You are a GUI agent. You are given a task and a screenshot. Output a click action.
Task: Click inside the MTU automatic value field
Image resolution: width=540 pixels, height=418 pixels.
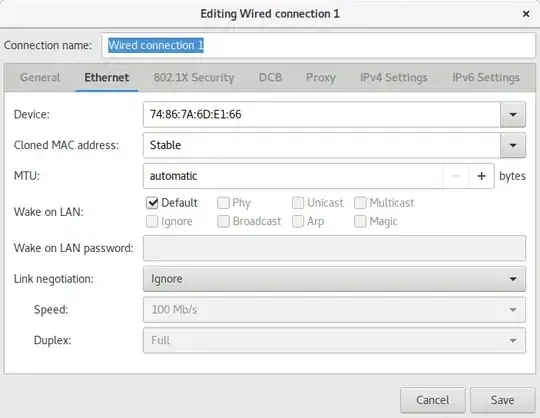tap(293, 176)
